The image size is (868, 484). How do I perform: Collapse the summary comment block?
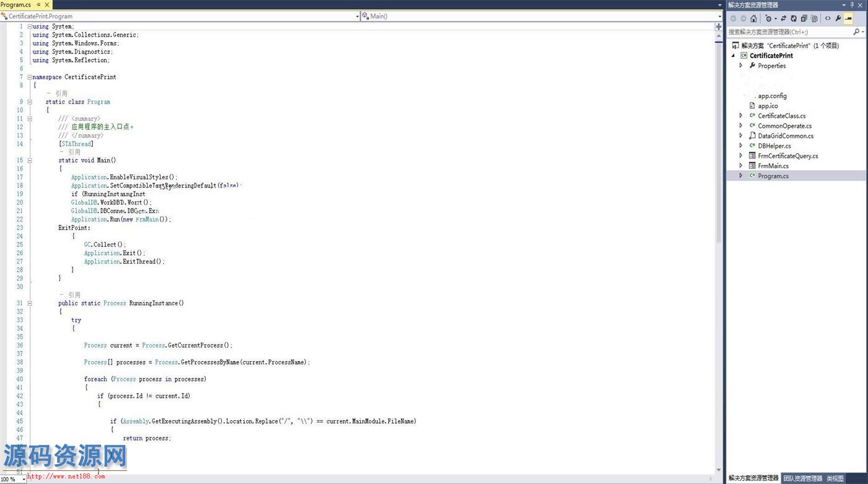point(29,119)
